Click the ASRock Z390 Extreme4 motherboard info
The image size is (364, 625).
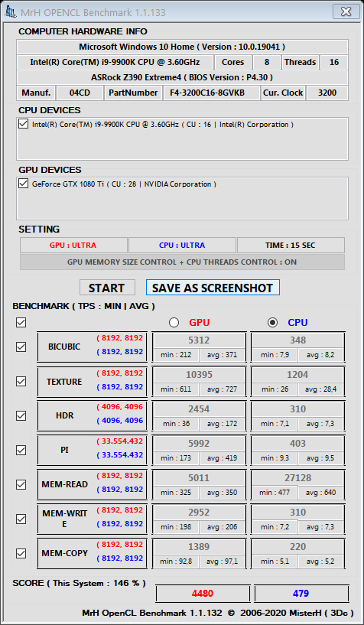(182, 77)
